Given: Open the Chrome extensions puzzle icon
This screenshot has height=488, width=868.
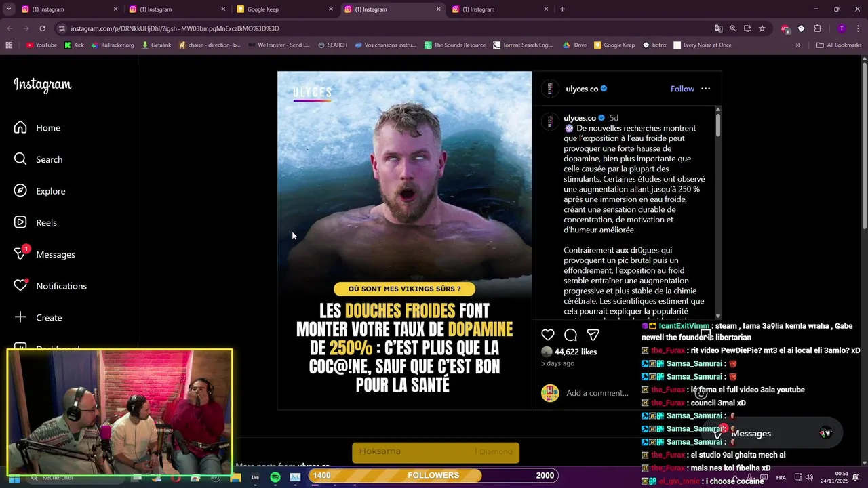Looking at the screenshot, I should pyautogui.click(x=817, y=28).
